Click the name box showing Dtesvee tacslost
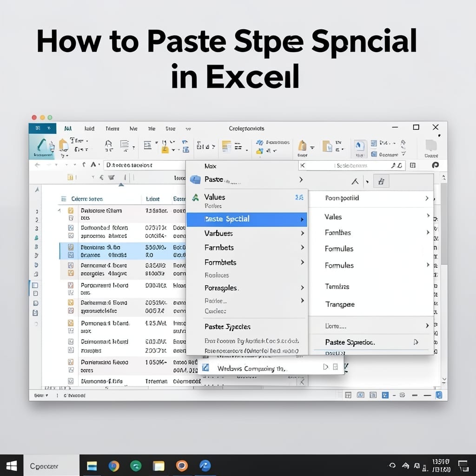The image size is (476, 476). (144, 165)
